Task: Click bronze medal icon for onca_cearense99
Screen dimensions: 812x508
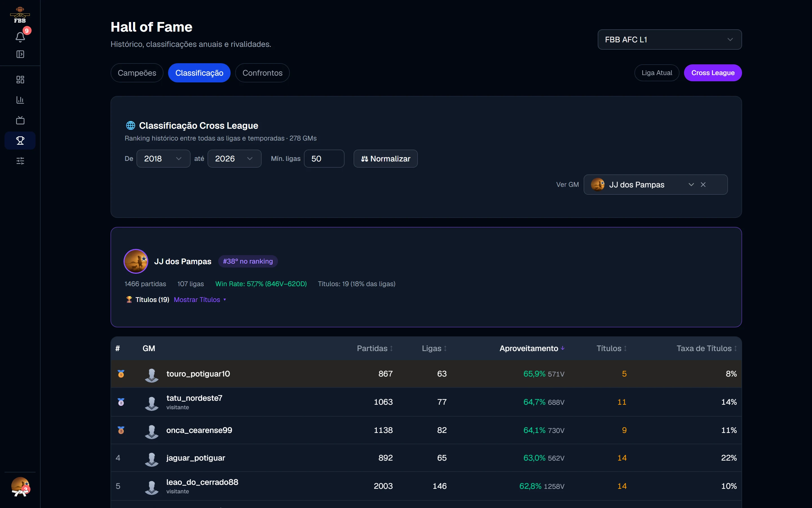Action: pyautogui.click(x=121, y=430)
